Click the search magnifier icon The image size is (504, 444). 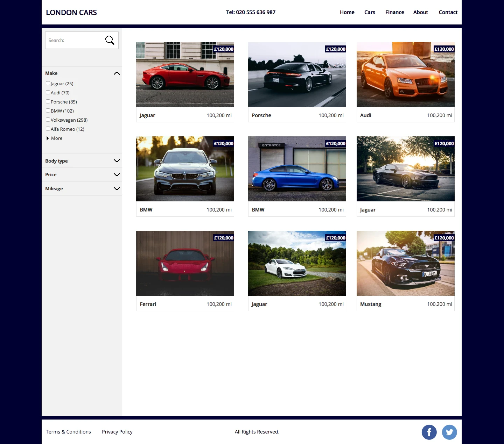110,40
